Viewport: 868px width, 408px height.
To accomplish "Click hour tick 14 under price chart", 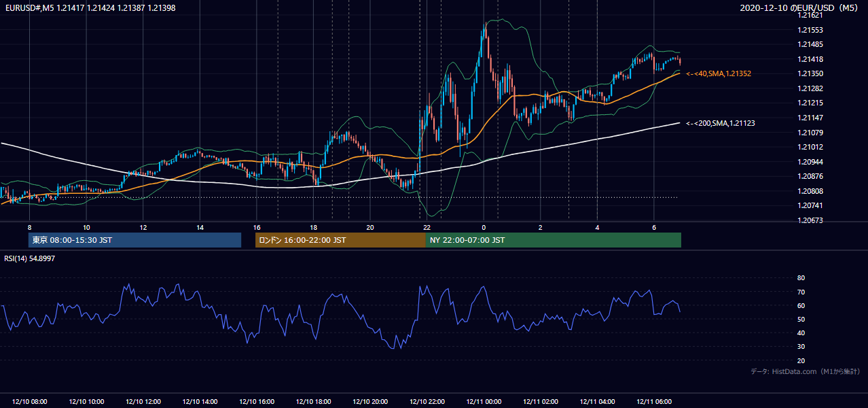I will (x=200, y=227).
